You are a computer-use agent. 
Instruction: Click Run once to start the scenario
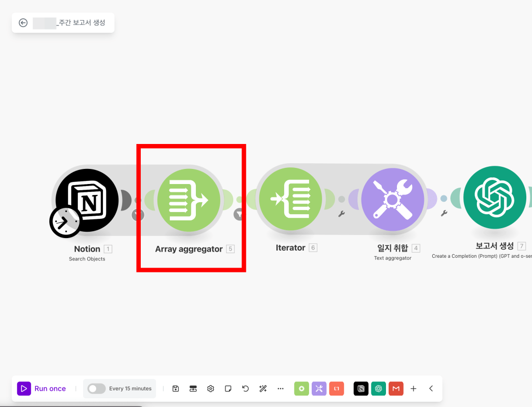coord(42,388)
